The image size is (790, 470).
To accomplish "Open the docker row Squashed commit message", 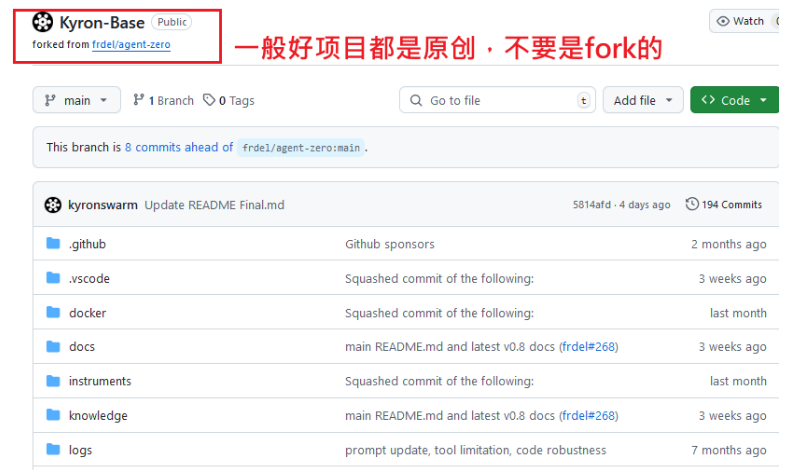I will pos(439,313).
